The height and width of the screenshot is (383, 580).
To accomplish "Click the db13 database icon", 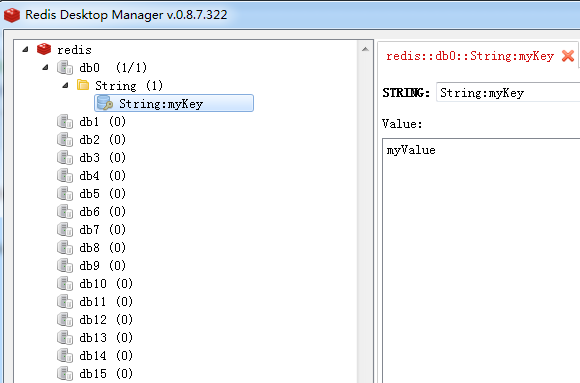I will tap(65, 338).
